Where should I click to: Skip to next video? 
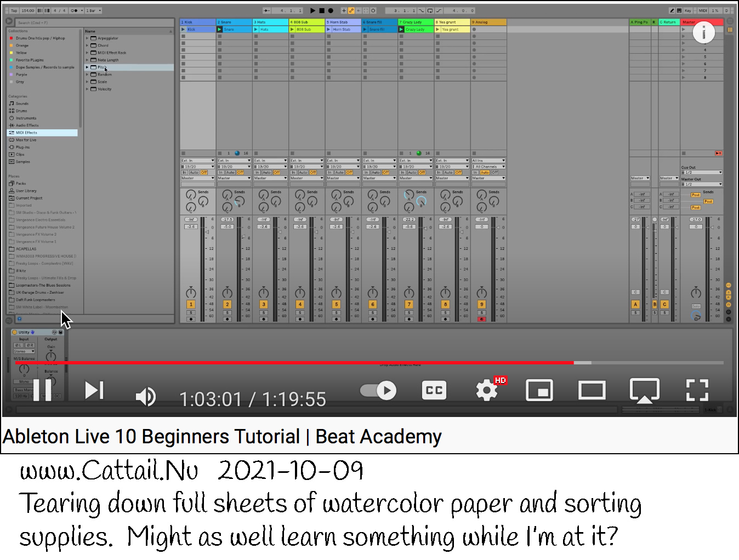click(x=94, y=390)
